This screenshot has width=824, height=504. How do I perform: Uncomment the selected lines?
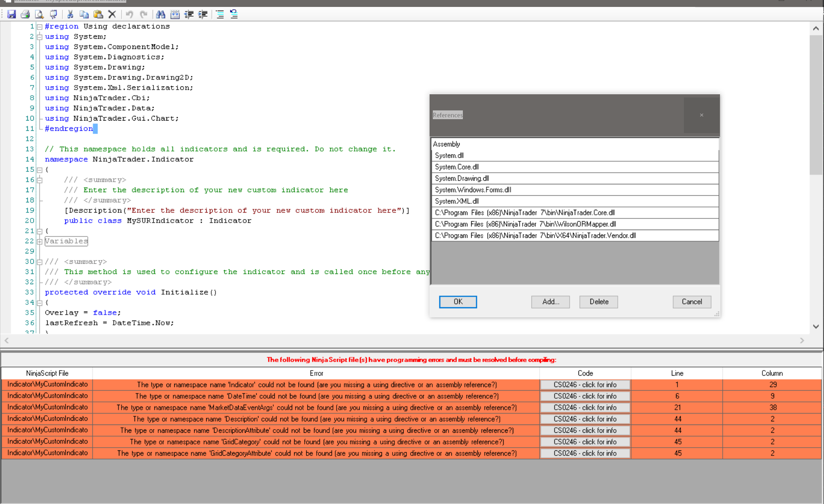click(234, 14)
